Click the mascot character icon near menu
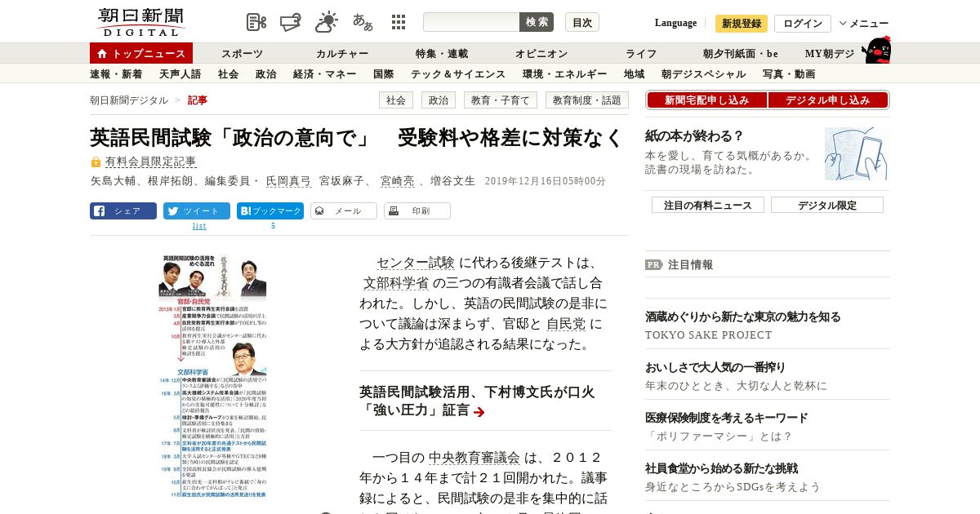Screen dimensions: 980x514 [876, 51]
